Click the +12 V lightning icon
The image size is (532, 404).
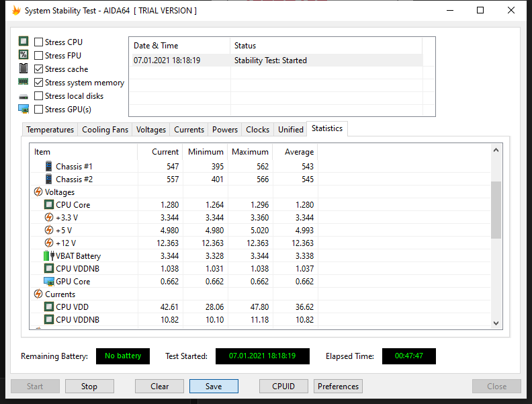[x=49, y=243]
